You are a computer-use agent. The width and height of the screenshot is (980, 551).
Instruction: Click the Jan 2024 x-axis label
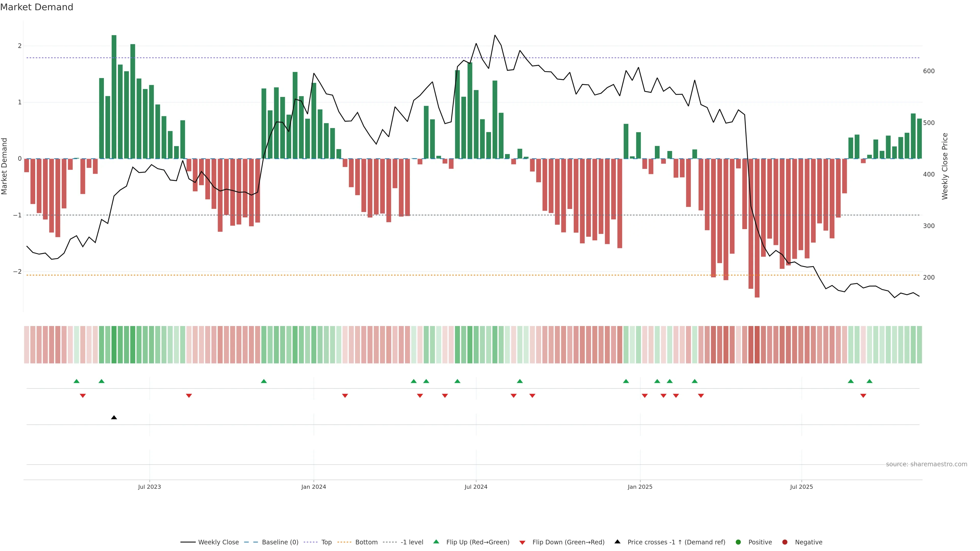313,487
